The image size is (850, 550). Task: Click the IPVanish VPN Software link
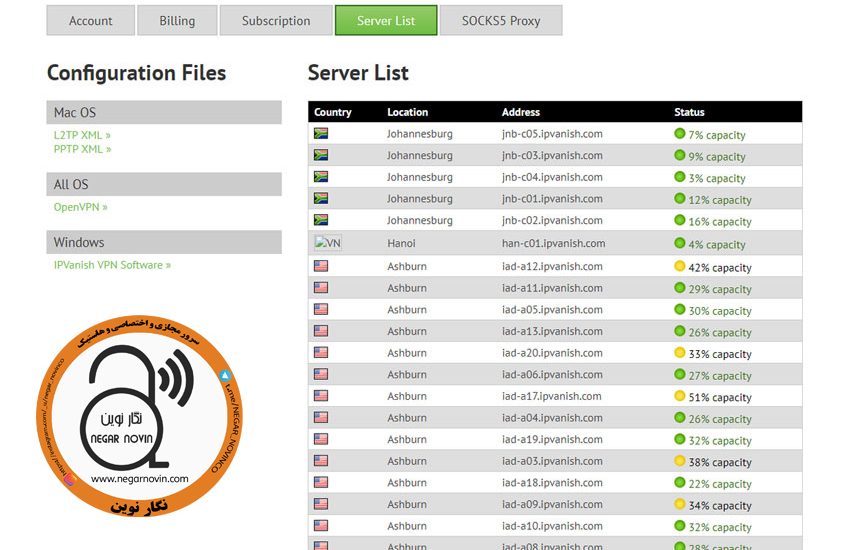(x=112, y=265)
